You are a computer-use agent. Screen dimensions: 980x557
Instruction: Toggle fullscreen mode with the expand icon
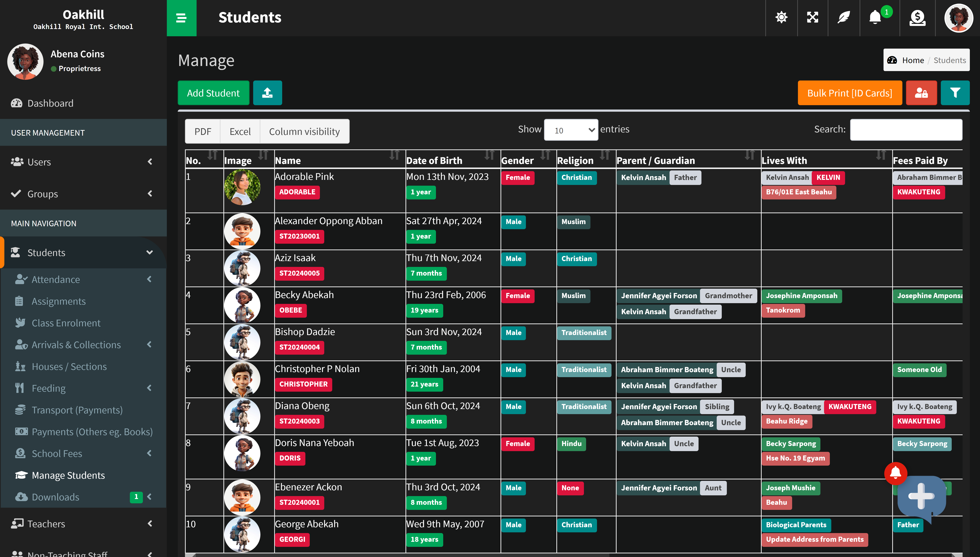[x=812, y=17]
